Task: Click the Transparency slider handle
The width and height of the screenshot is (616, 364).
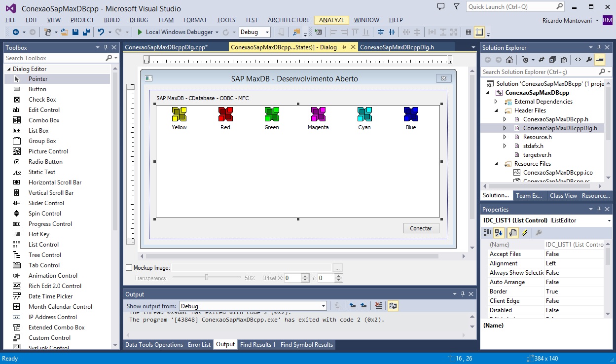Action: point(207,278)
